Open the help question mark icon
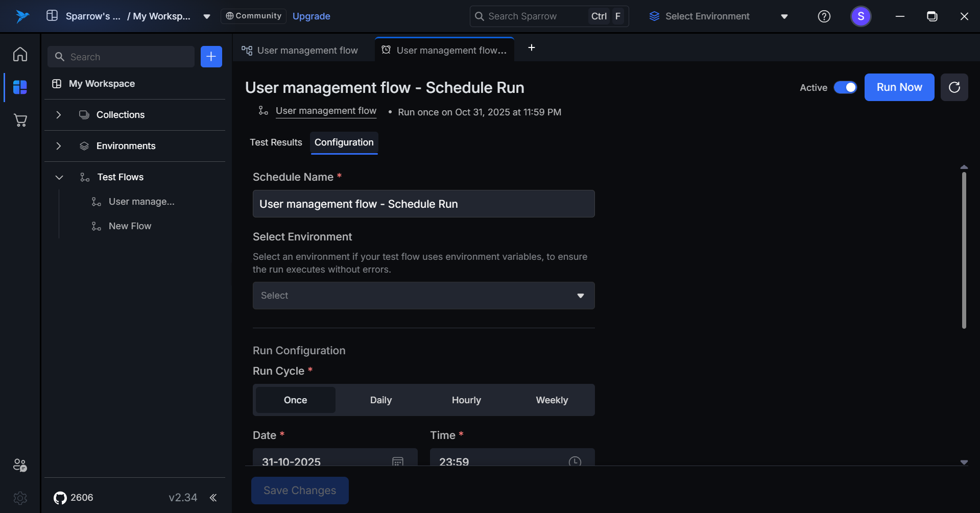This screenshot has height=513, width=980. [824, 16]
